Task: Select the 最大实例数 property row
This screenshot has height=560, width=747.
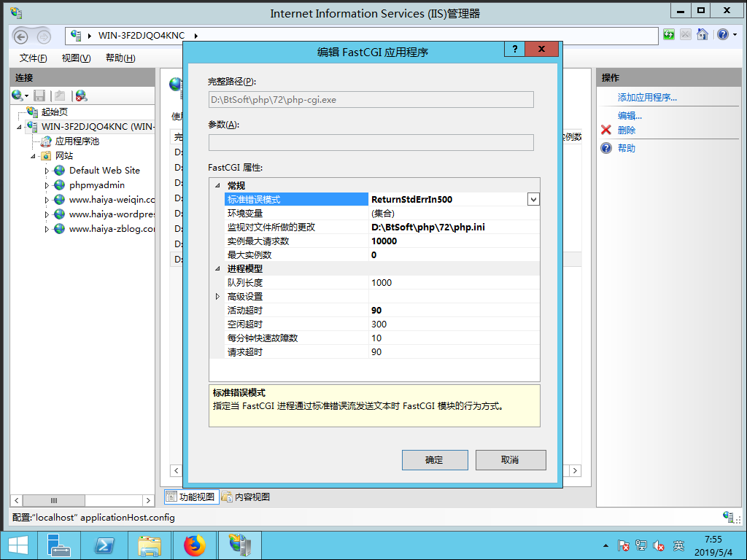Action: 382,254
